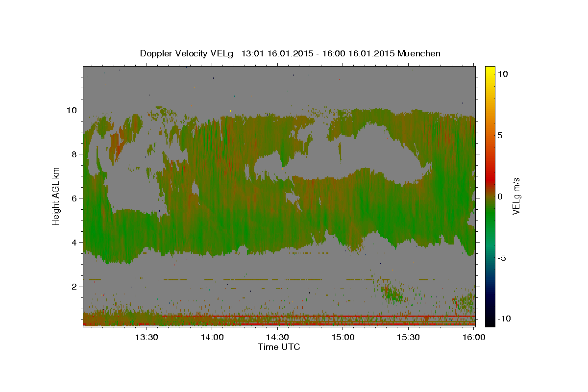This screenshot has height=392, width=588.
Task: Click the height tick label 2
Action: point(75,287)
